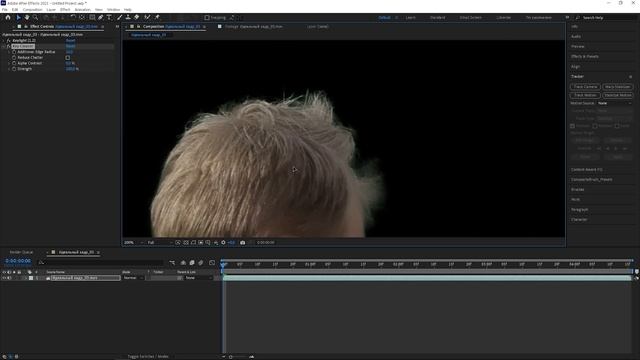Toggle the Snapping checkbox

[207, 18]
